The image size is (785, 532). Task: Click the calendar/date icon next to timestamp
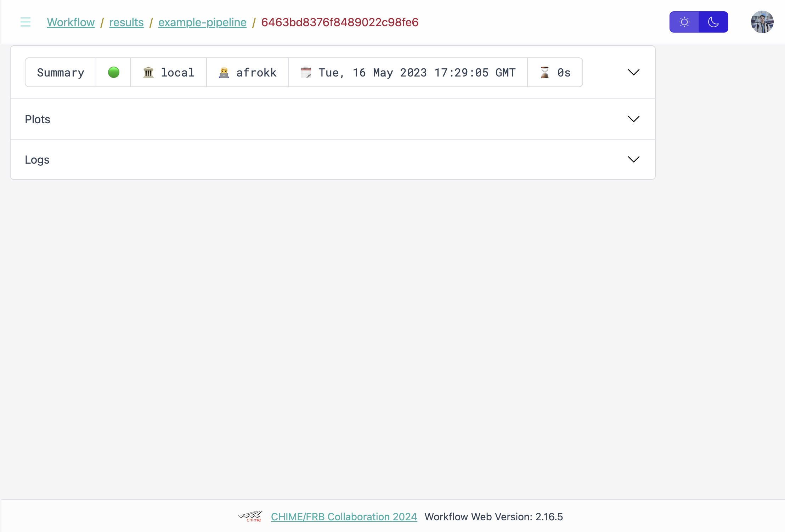306,72
